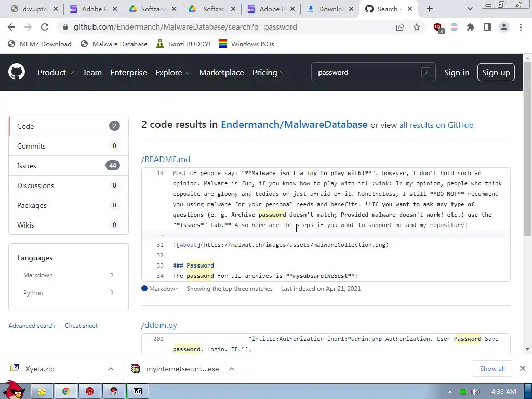The width and height of the screenshot is (532, 399).
Task: Filter results by Markdown language
Action: (x=68, y=275)
